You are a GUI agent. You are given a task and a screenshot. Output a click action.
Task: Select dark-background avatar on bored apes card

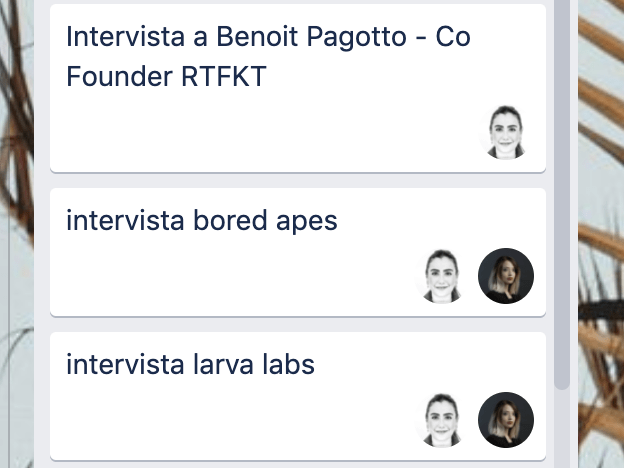(x=506, y=276)
